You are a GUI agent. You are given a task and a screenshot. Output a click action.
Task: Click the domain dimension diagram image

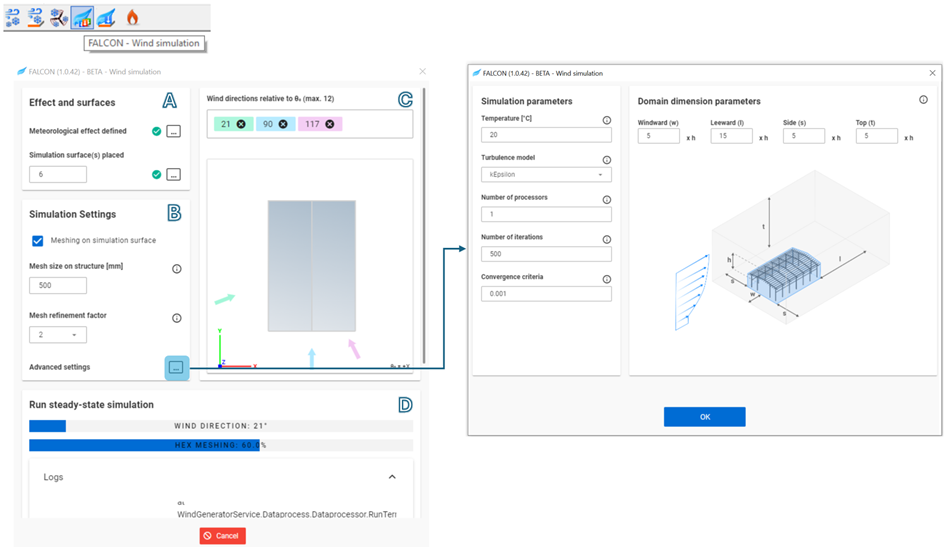point(782,251)
